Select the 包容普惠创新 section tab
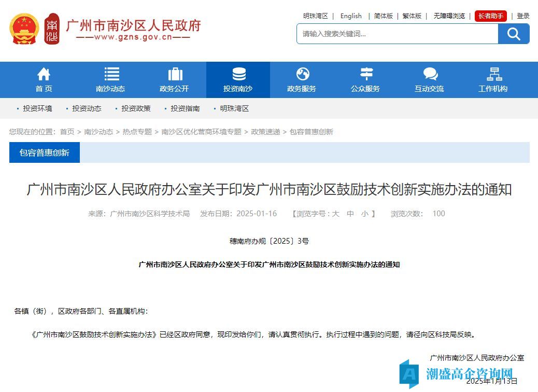 pyautogui.click(x=45, y=153)
